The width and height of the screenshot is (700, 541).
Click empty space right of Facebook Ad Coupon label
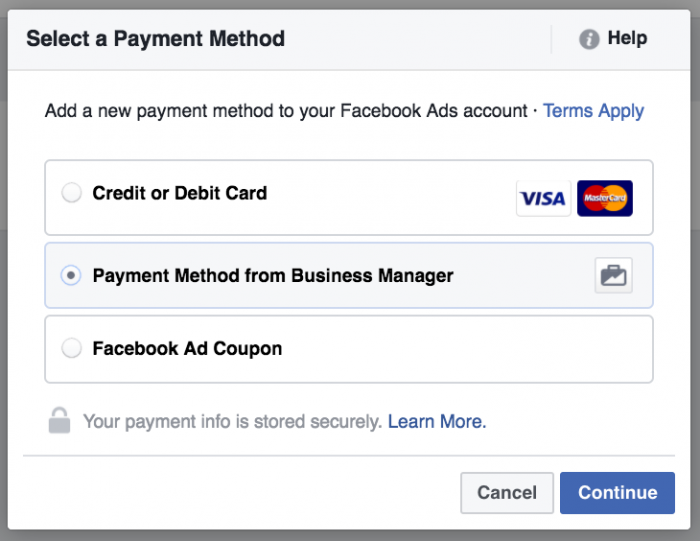click(460, 349)
